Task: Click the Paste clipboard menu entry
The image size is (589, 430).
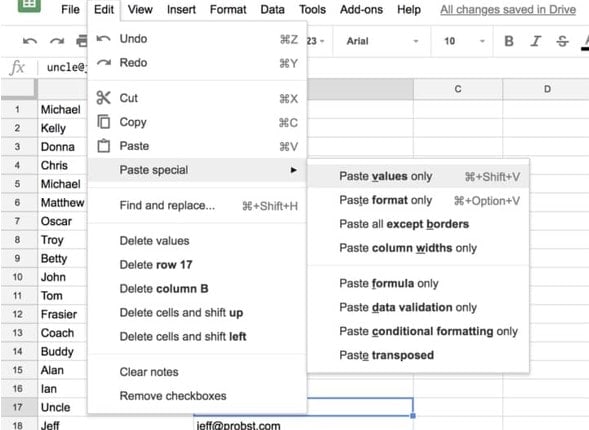Action: [197, 146]
